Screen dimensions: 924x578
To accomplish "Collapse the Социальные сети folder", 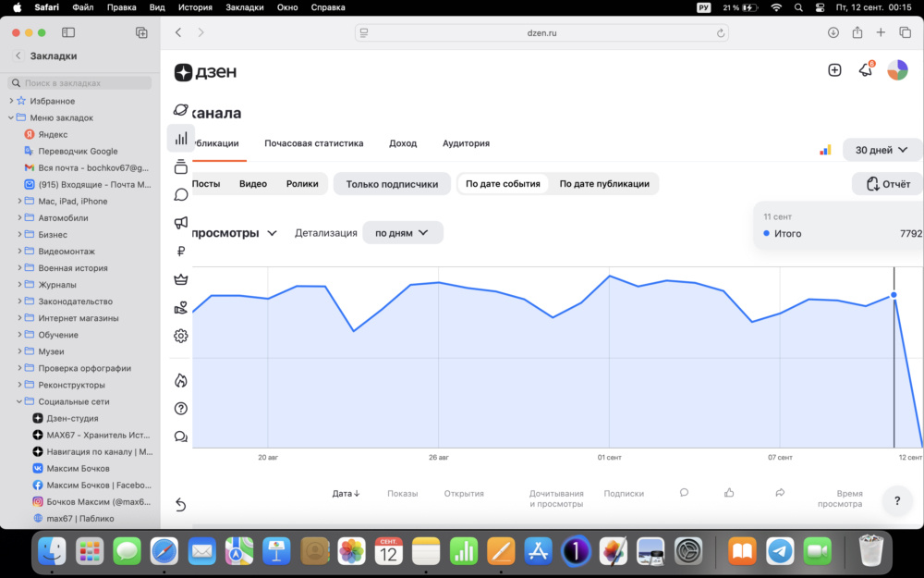I will [x=19, y=401].
